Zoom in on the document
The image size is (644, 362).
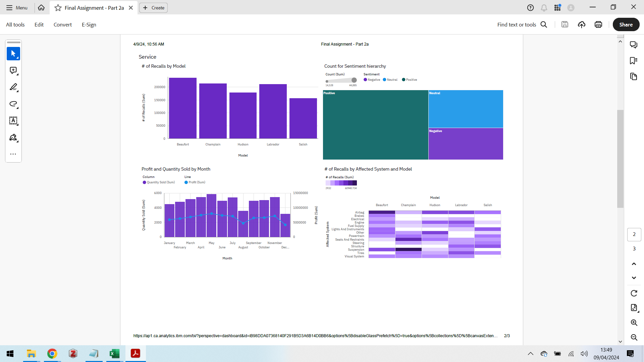634,323
